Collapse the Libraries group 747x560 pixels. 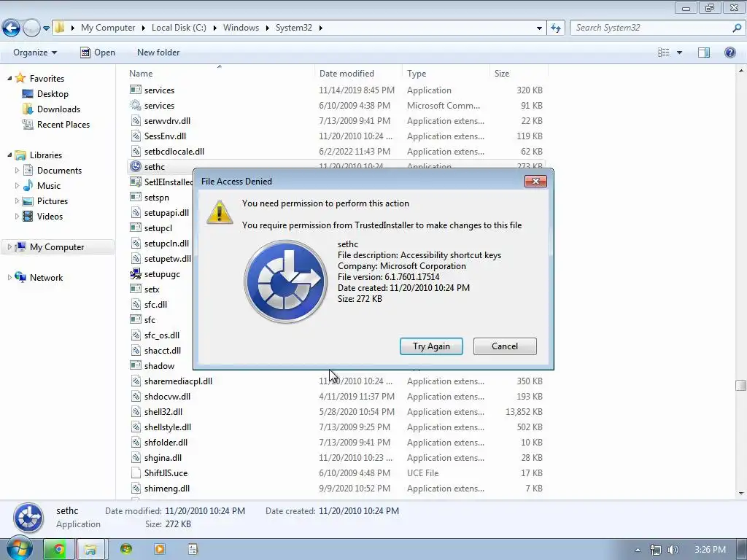point(9,155)
